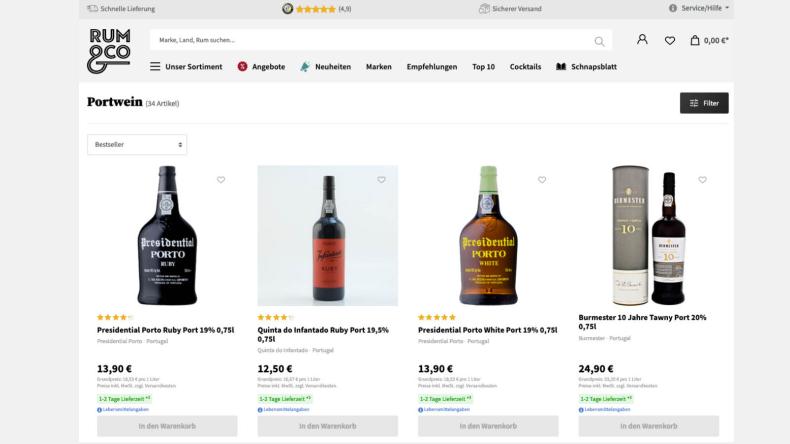The height and width of the screenshot is (444, 790).
Task: Add Burmester 10 Jahre Tawny to Warenkorb
Action: coord(648,426)
